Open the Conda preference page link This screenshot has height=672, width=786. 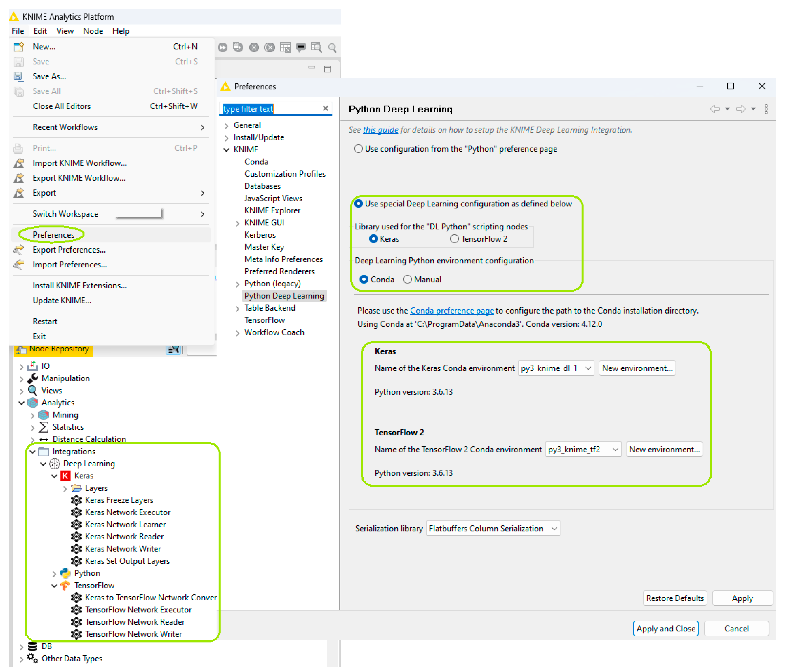point(451,311)
